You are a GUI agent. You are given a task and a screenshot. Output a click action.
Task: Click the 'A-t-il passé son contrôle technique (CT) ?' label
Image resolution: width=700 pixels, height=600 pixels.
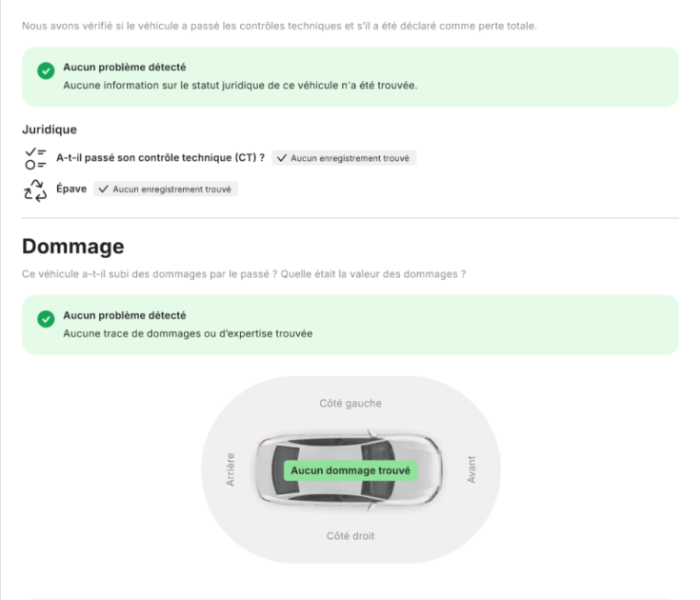click(160, 157)
